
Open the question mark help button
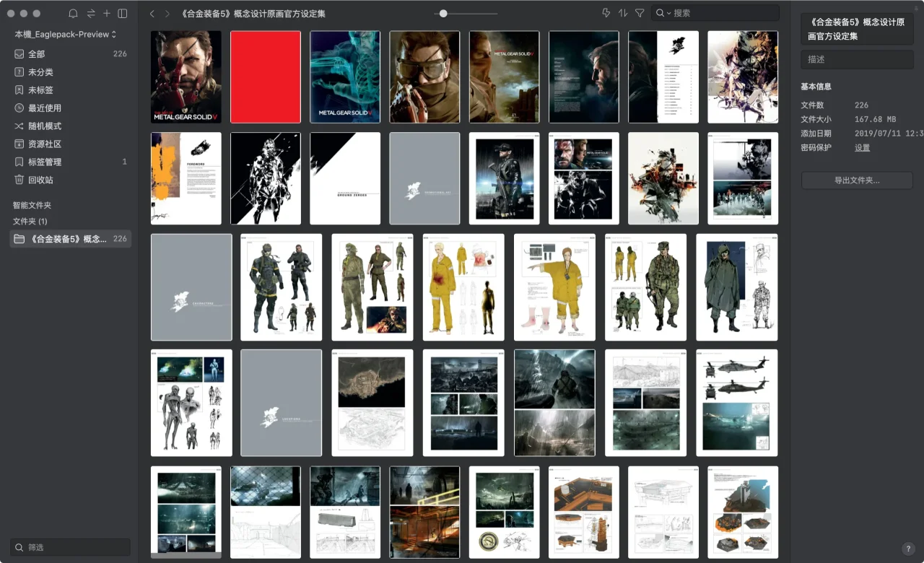(908, 549)
